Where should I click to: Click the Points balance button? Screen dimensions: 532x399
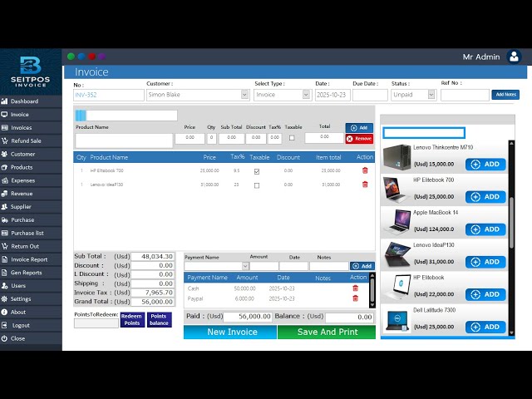click(159, 319)
